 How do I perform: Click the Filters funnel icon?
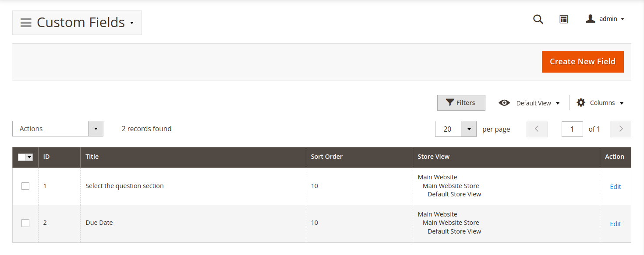[x=450, y=102]
